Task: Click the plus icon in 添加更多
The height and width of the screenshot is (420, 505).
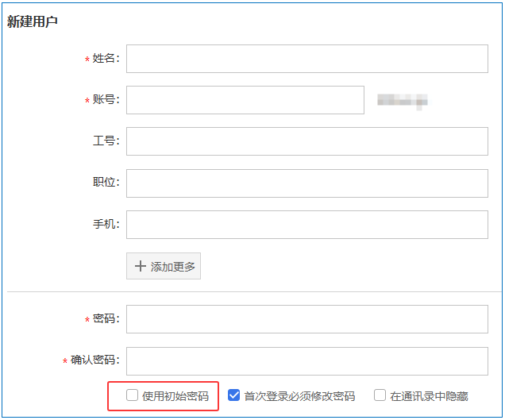Action: click(x=141, y=267)
